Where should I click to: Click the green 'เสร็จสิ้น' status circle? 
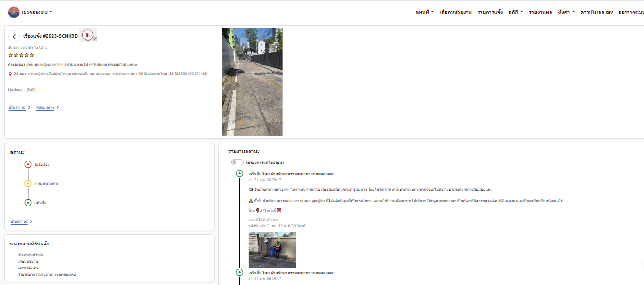(x=28, y=203)
